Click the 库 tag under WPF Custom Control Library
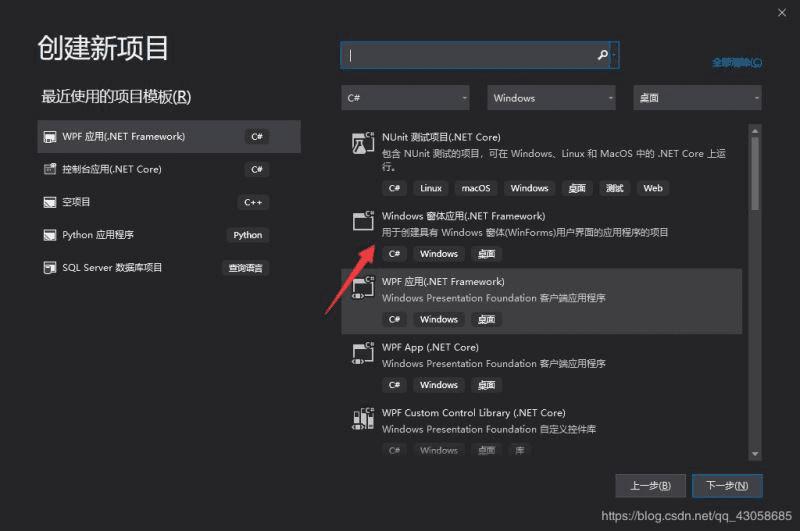Screen dimensions: 800x531 coord(519,450)
